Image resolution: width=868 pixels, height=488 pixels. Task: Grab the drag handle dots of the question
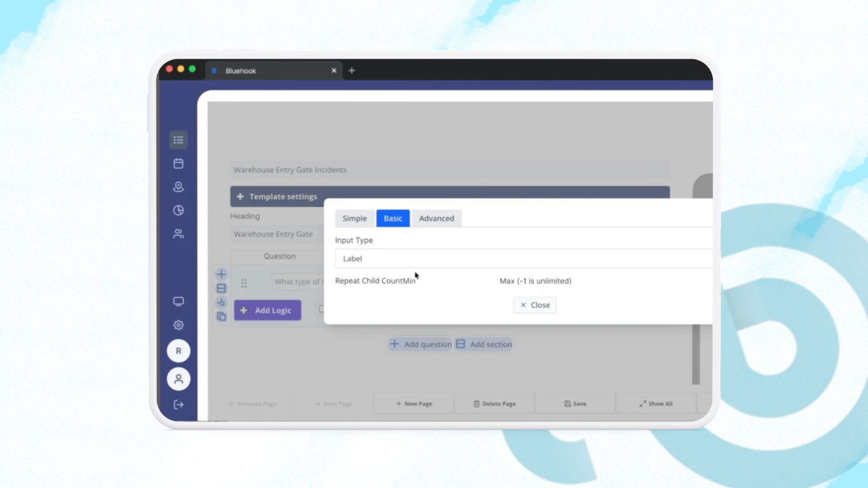point(243,283)
